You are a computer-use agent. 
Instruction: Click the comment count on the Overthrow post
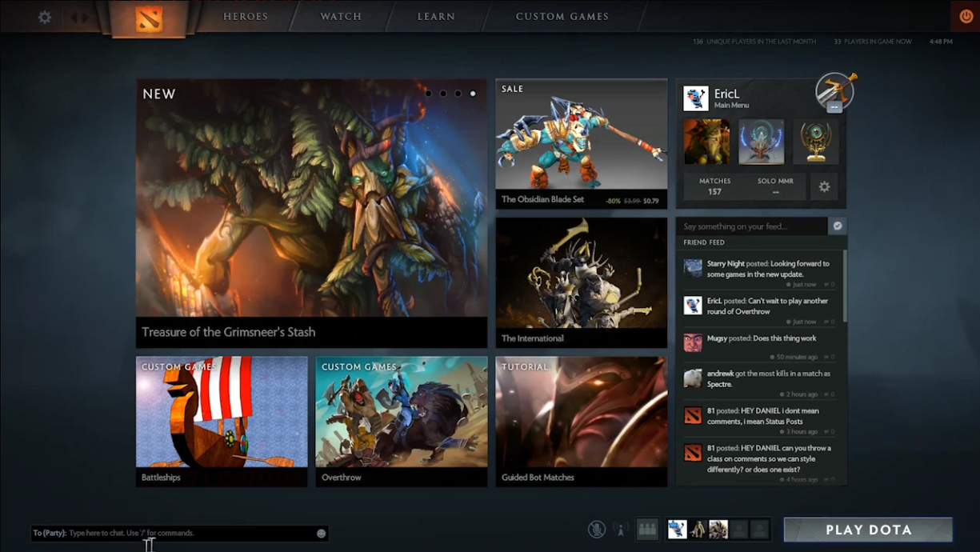pos(830,322)
